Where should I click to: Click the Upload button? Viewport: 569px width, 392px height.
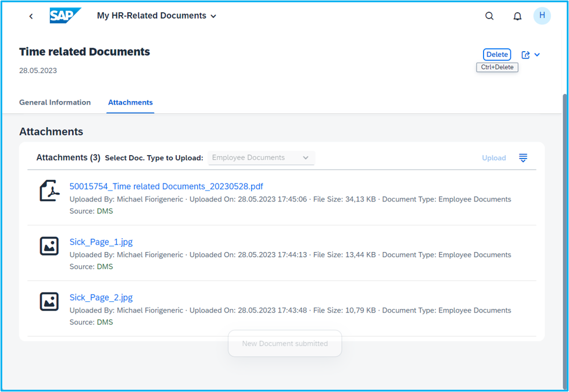pyautogui.click(x=493, y=158)
